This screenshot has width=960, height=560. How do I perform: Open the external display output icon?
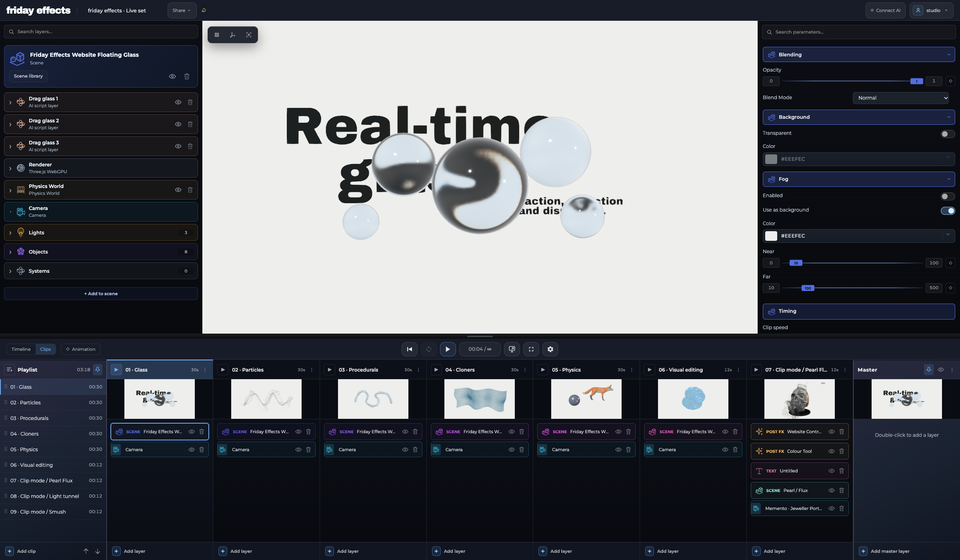pos(512,349)
